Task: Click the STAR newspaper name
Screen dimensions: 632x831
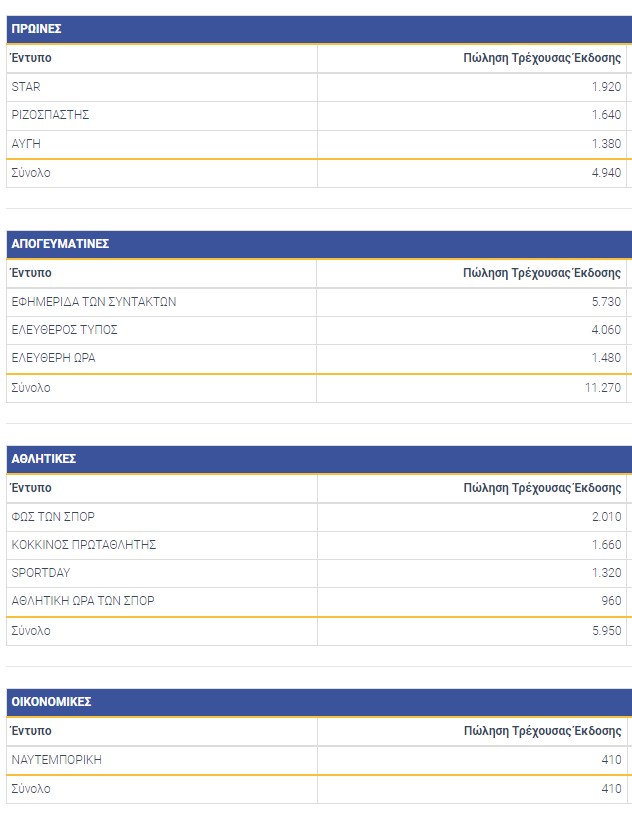Action: pyautogui.click(x=26, y=87)
